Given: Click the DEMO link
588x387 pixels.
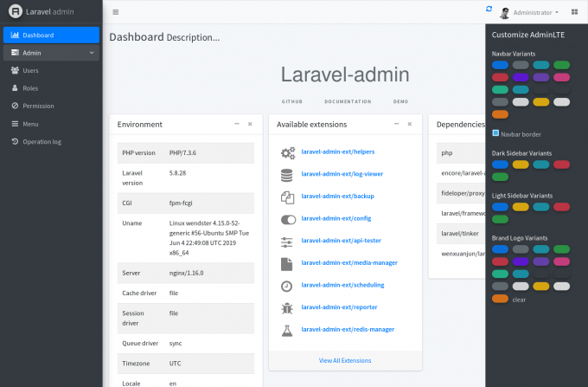Looking at the screenshot, I should coord(400,101).
